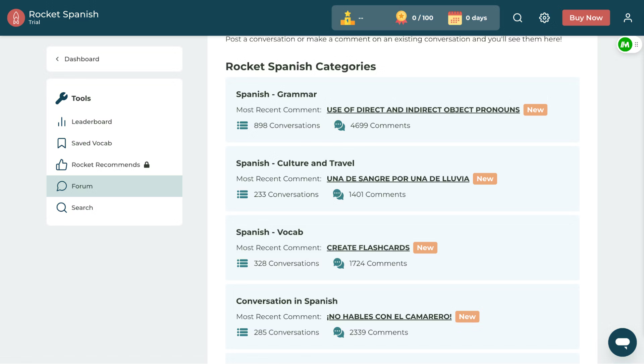This screenshot has height=364, width=644.
Task: Click the Vocab conversations list icon
Action: [x=242, y=263]
